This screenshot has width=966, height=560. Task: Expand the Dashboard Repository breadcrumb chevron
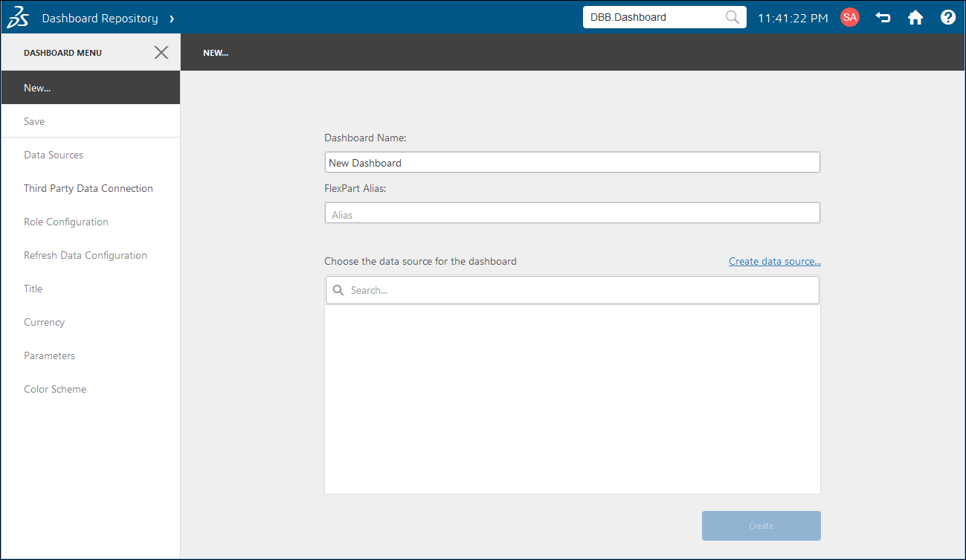[171, 18]
